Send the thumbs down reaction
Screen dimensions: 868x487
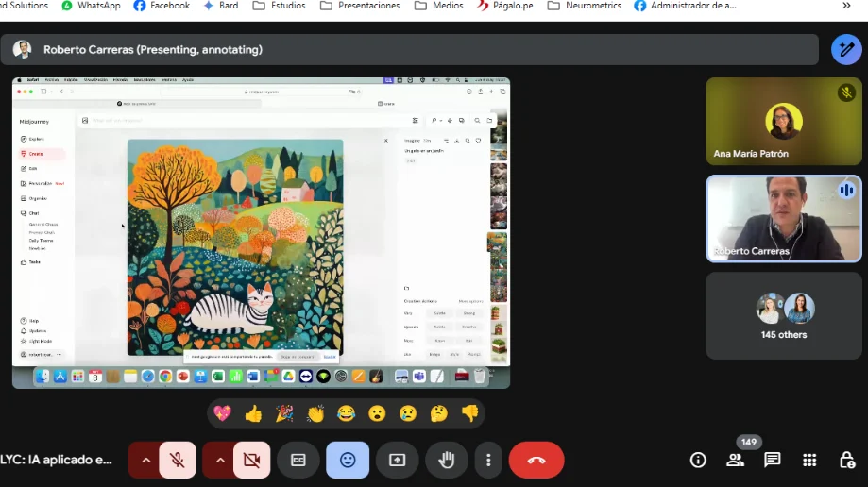pyautogui.click(x=470, y=413)
